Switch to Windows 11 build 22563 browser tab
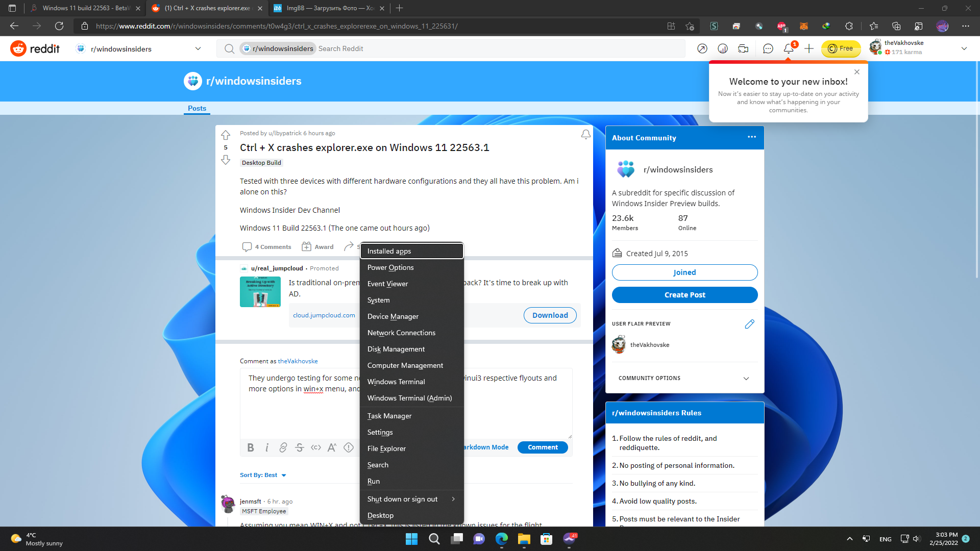 click(x=85, y=8)
